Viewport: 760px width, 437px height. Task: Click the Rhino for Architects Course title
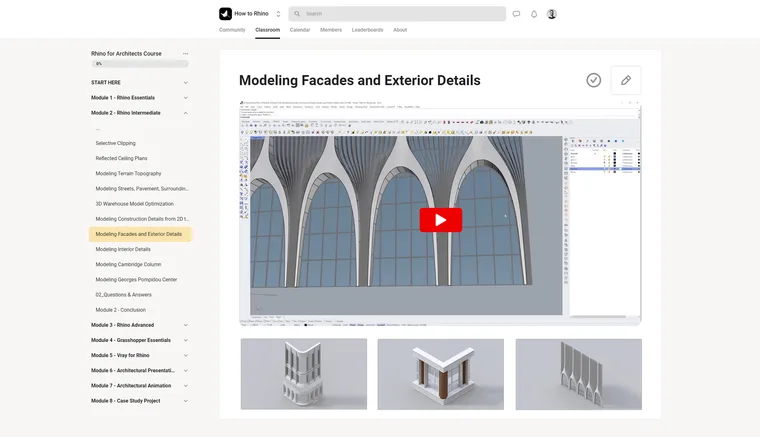tap(127, 54)
